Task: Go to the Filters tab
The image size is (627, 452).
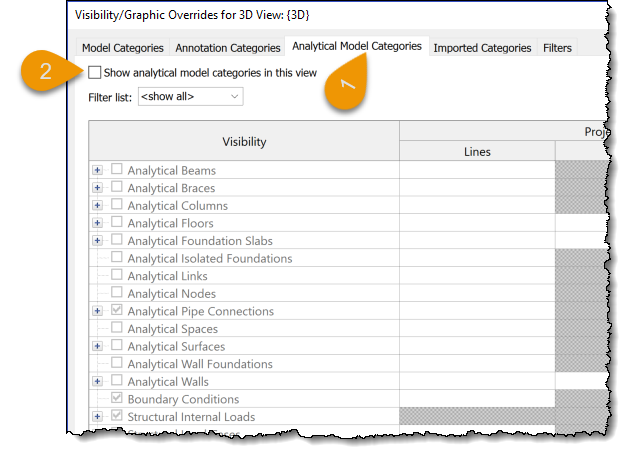Action: (557, 48)
